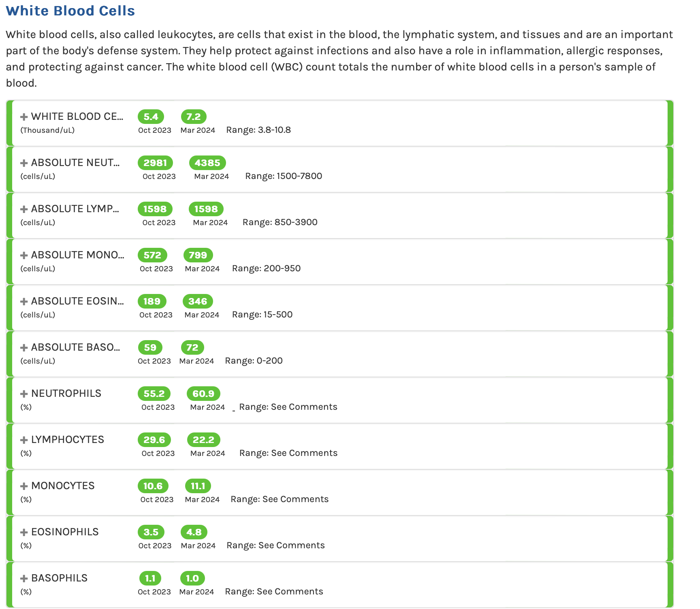700x609 pixels.
Task: Click plus icon beside ABSOLUTE EOSIN...
Action: 24,302
